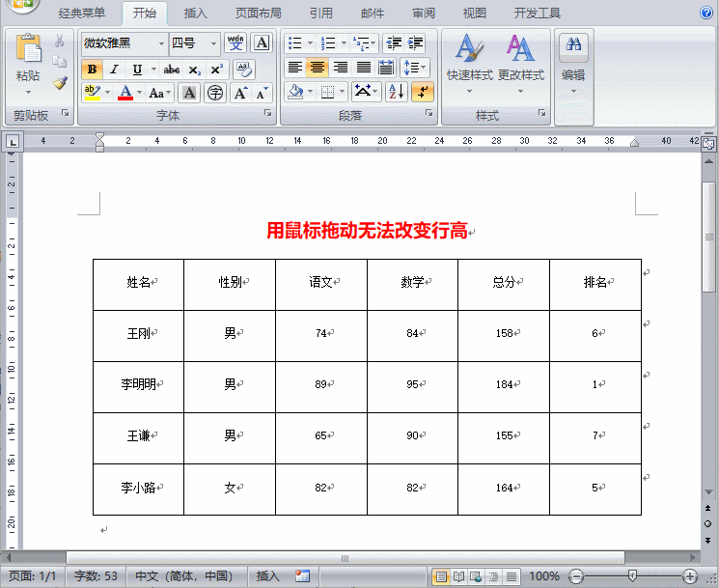
Task: Click the Sort A-Z icon
Action: pyautogui.click(x=397, y=92)
